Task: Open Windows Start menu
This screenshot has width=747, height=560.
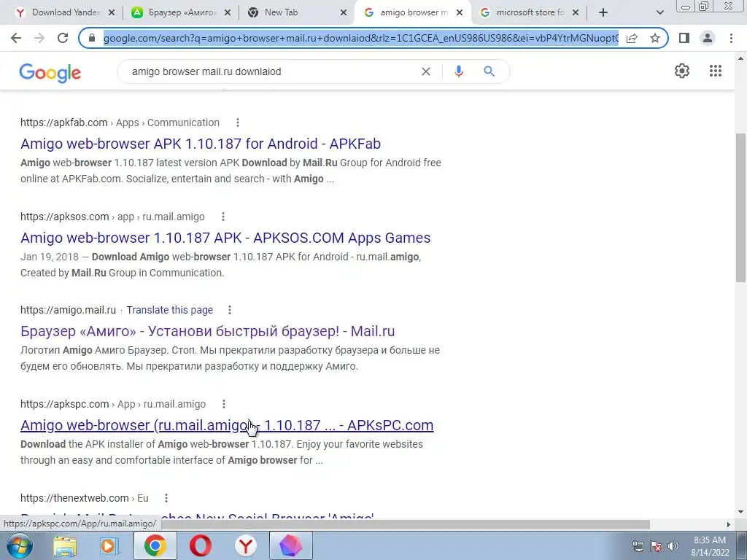Action: (19, 545)
